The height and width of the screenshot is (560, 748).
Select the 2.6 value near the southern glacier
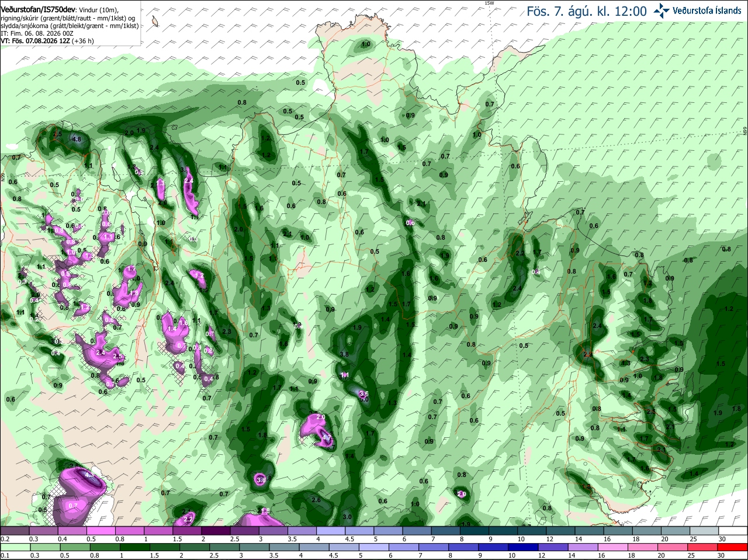[x=316, y=500]
